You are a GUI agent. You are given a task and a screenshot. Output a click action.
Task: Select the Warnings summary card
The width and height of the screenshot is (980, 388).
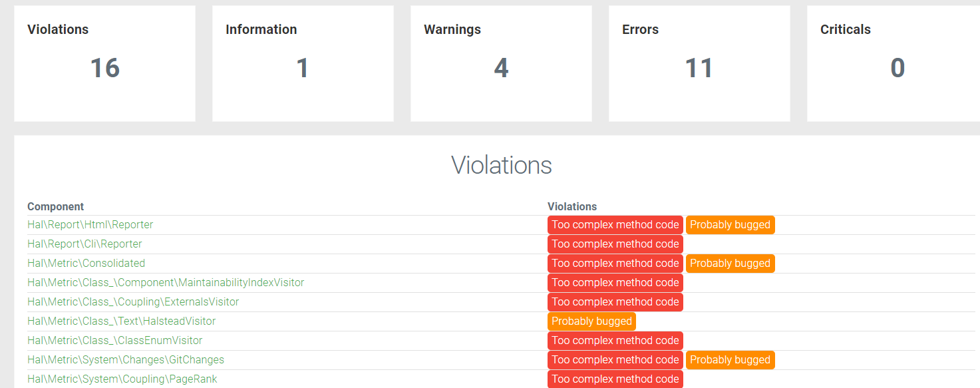(501, 64)
